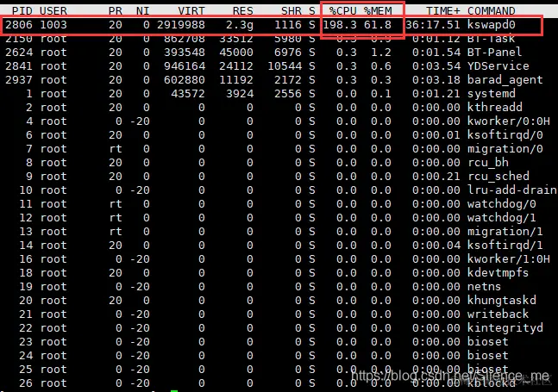The width and height of the screenshot is (558, 392).
Task: Select the 2919988 VIRT value
Action: pos(181,24)
